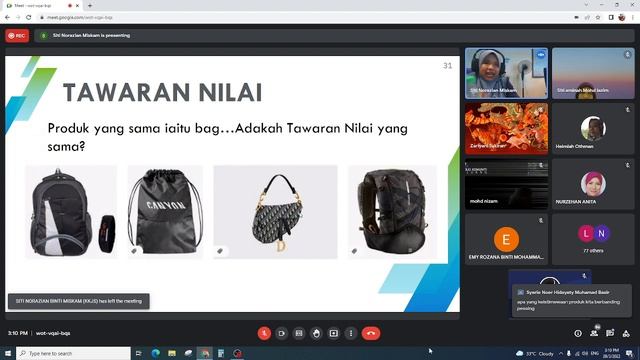The height and width of the screenshot is (360, 640).
Task: Switch to Chrome on the taskbar
Action: [x=204, y=353]
